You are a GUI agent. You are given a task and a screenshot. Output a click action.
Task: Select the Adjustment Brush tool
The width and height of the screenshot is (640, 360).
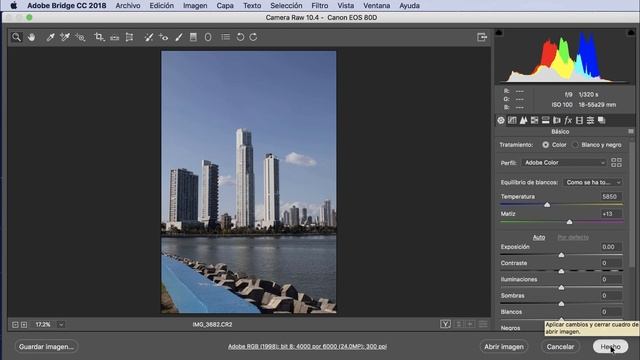click(179, 37)
